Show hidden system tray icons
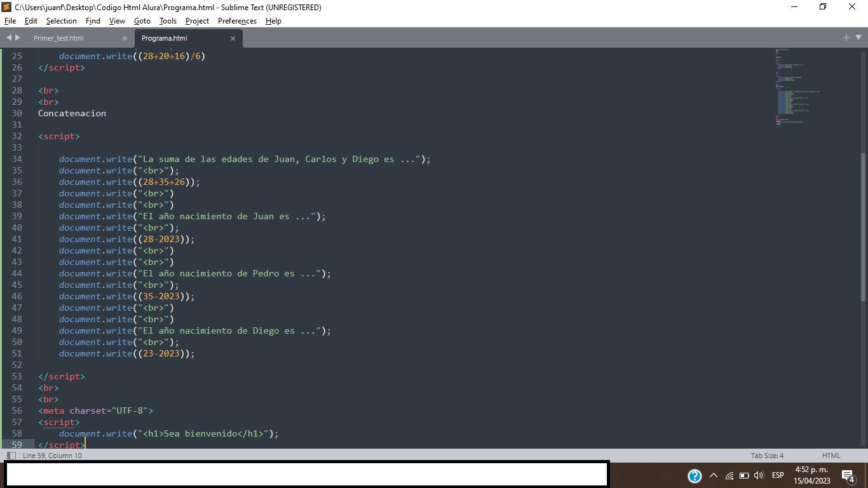Viewport: 868px width, 488px height. (714, 475)
